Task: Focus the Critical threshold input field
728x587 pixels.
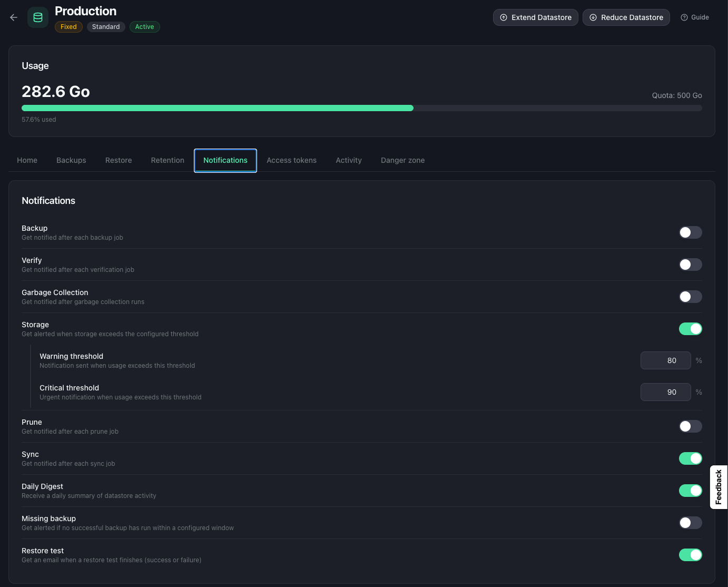Action: (x=666, y=392)
